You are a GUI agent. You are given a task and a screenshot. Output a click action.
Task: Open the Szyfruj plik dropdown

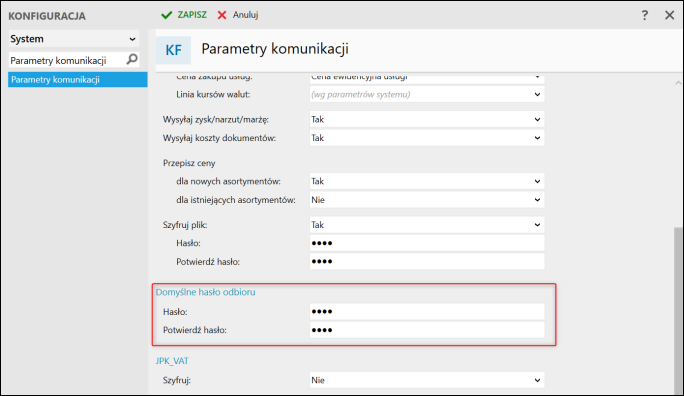[427, 225]
